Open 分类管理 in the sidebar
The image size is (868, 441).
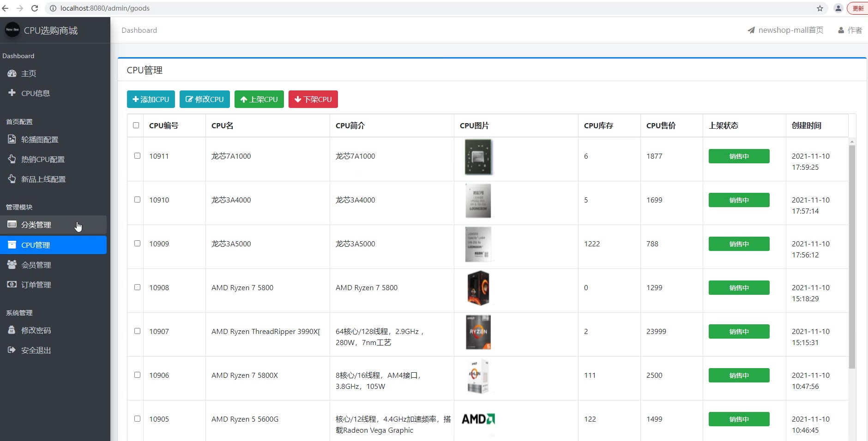53,225
